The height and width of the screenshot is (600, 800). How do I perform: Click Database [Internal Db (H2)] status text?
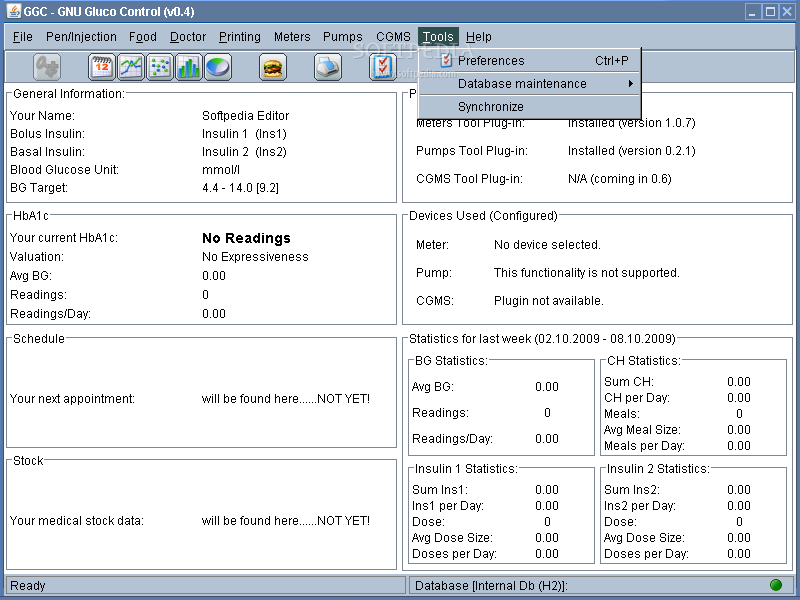point(491,585)
